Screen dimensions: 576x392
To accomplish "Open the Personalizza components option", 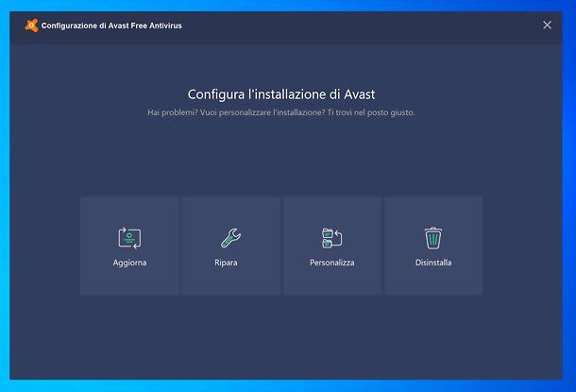I will point(332,246).
